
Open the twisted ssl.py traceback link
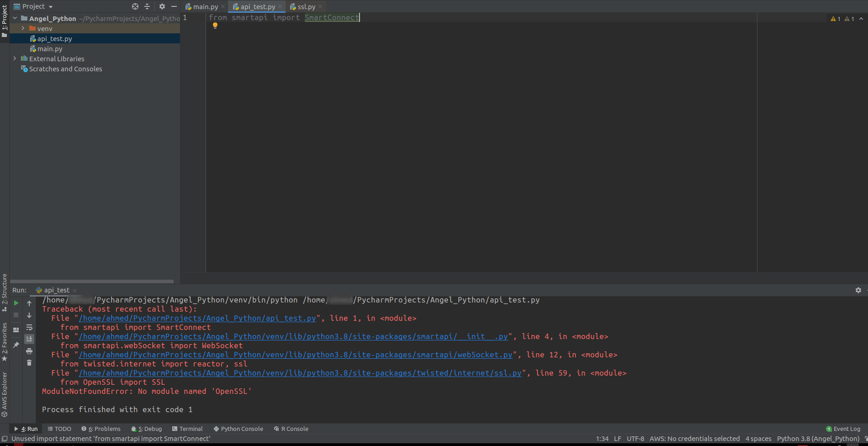300,373
